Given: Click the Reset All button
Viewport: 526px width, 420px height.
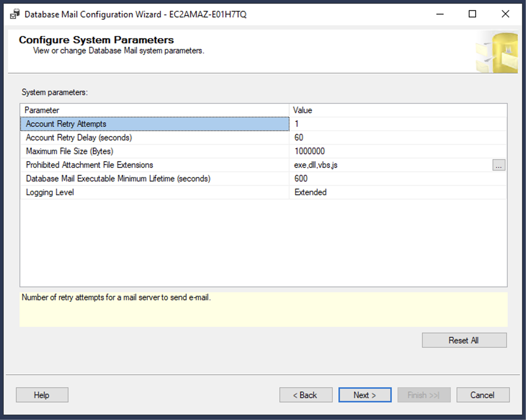Looking at the screenshot, I should click(464, 340).
